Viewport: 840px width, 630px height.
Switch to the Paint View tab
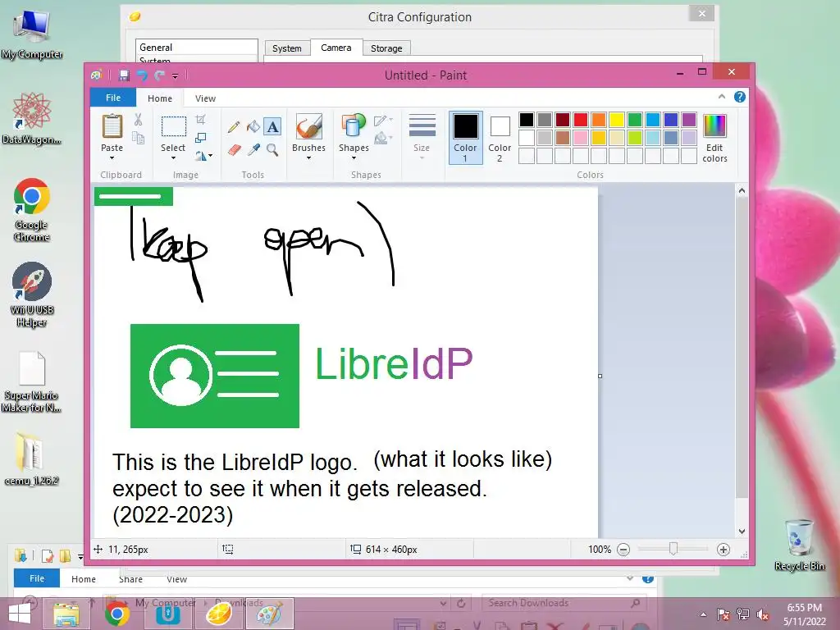tap(205, 98)
